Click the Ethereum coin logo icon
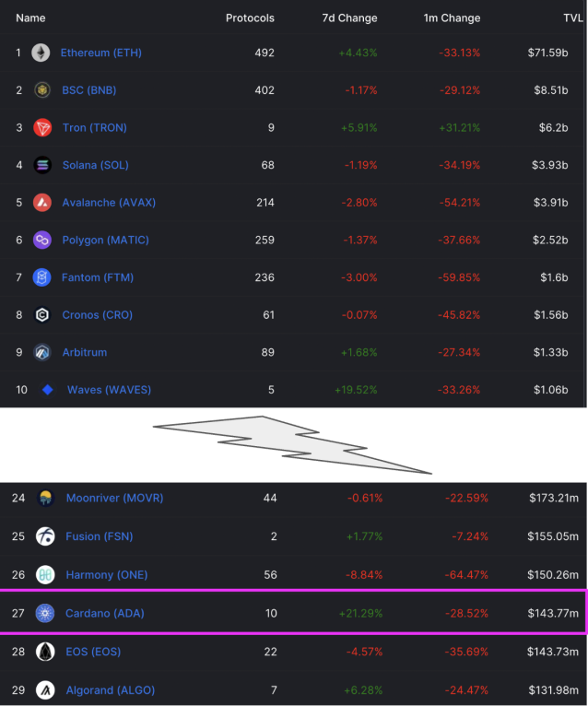 pyautogui.click(x=41, y=53)
